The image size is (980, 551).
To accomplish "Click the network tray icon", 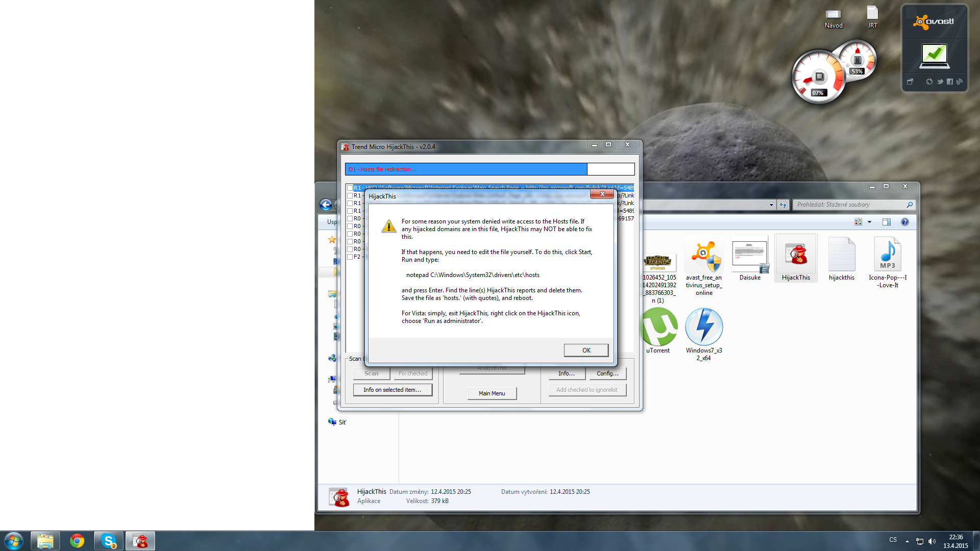I will [919, 541].
